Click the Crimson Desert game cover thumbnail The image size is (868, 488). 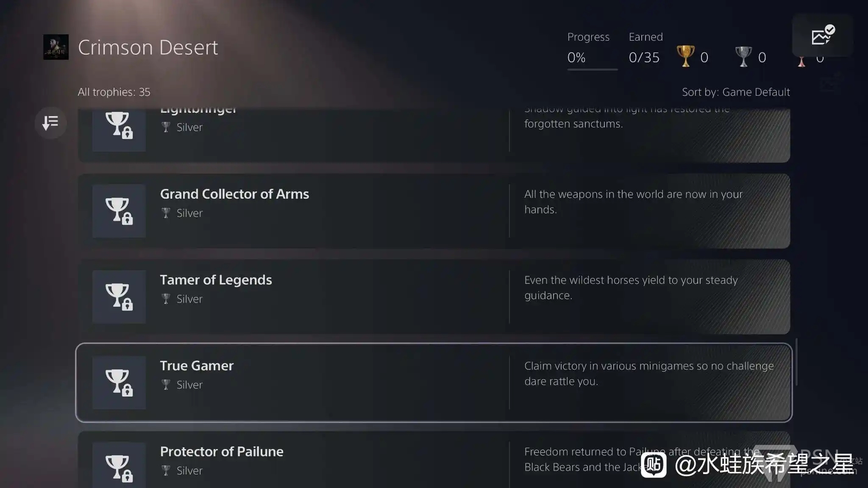[x=56, y=47]
